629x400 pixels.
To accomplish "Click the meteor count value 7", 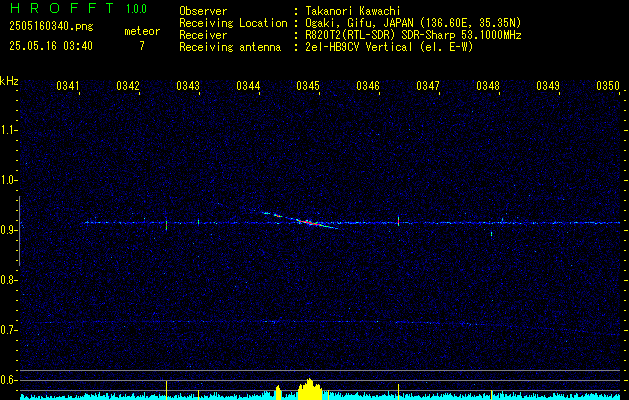I will coord(142,46).
